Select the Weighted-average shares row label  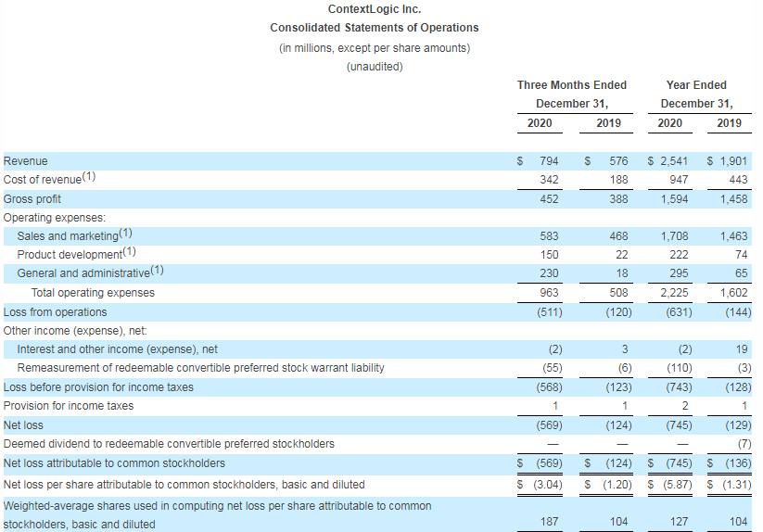217,515
